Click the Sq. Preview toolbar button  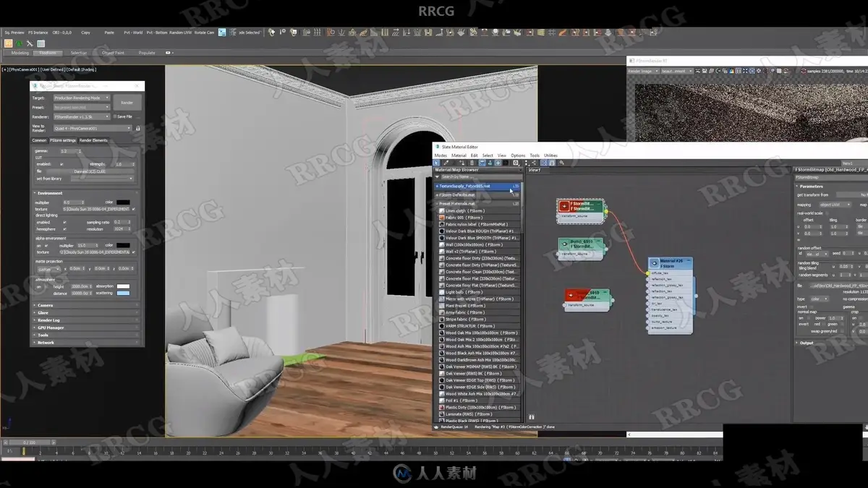tap(14, 33)
